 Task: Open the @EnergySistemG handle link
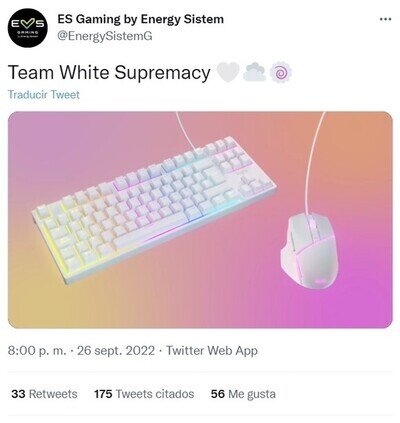(x=105, y=36)
